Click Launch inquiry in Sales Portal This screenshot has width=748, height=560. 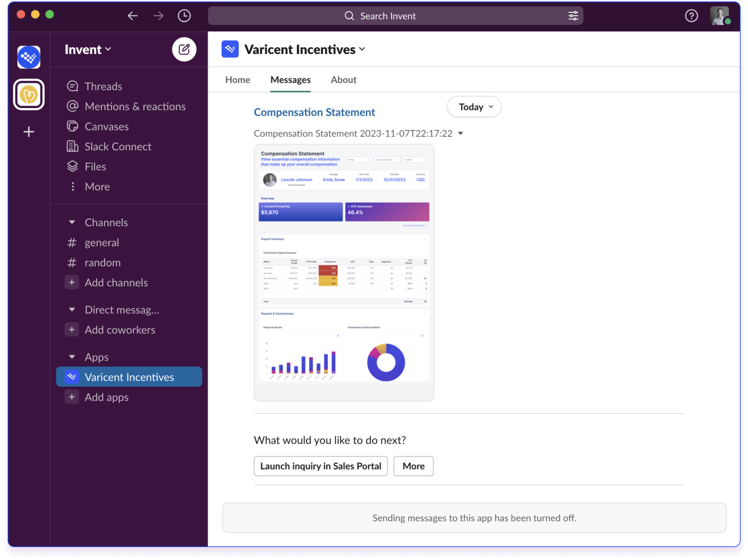[x=321, y=466]
